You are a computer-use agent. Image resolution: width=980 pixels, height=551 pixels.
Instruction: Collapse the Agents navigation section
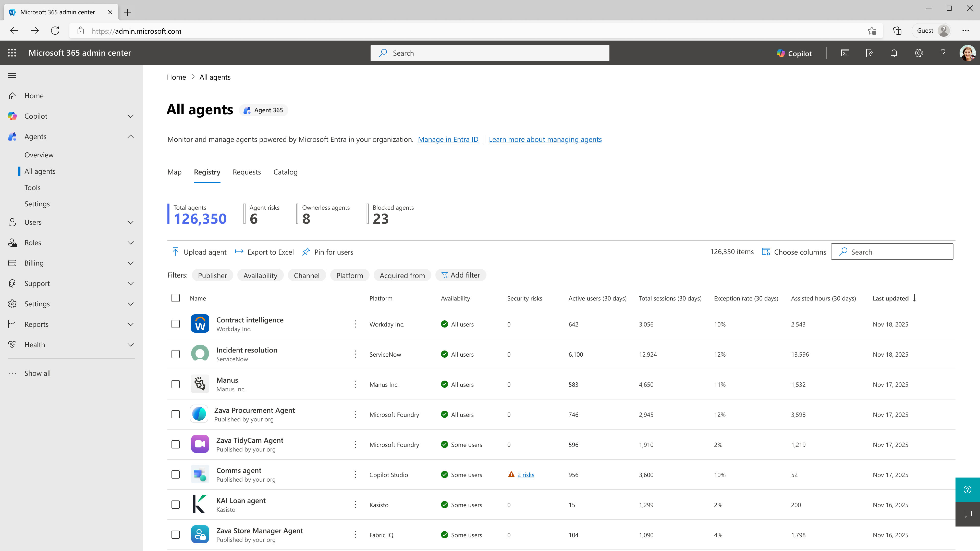(x=131, y=136)
